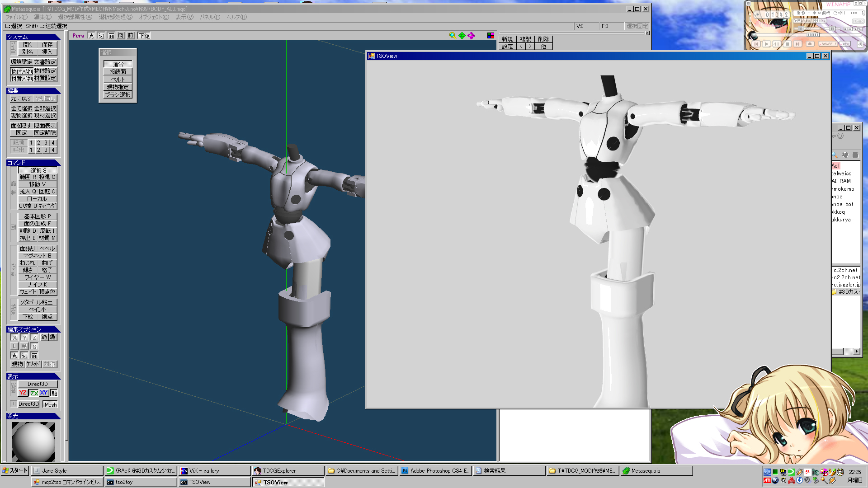
Task: Click the blue XY plane view button
Action: [x=44, y=393]
